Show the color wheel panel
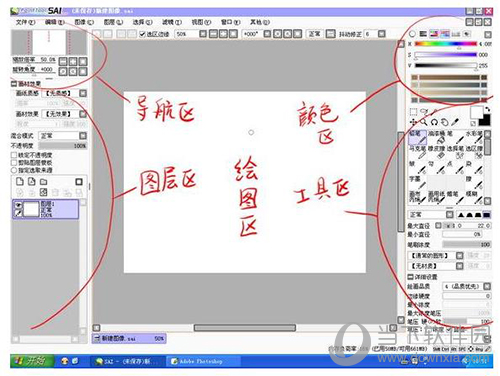The image size is (500, 376). click(412, 34)
